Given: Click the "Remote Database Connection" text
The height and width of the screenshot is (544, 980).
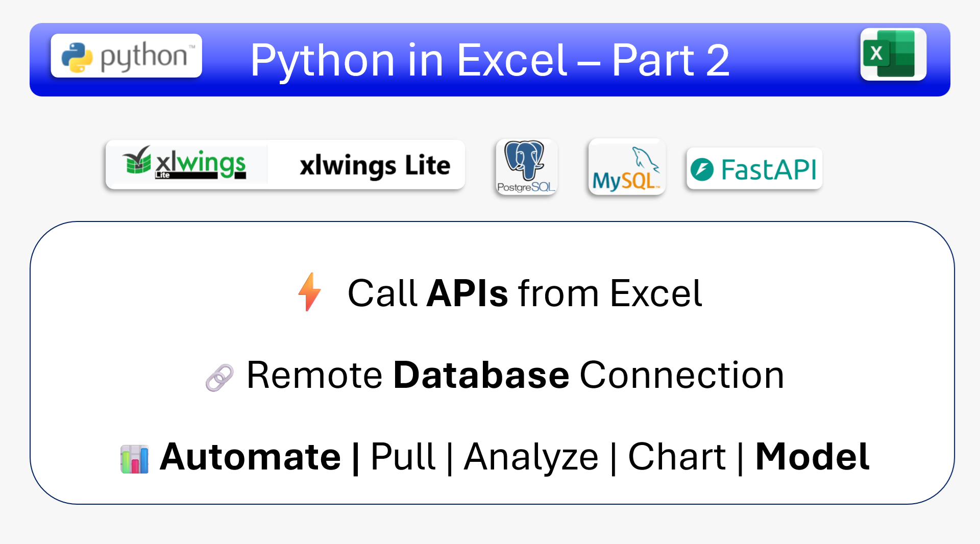Looking at the screenshot, I should click(x=515, y=375).
